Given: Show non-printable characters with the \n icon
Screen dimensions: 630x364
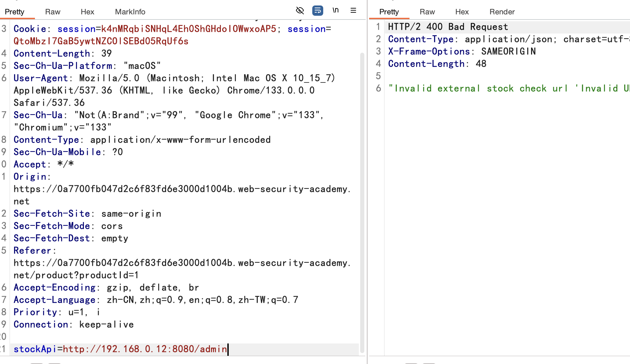Looking at the screenshot, I should 336,11.
